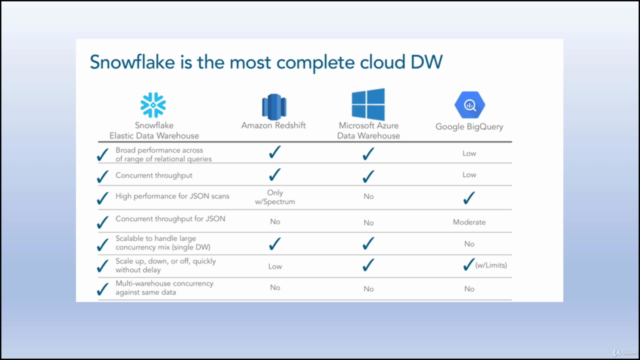Click Snowflake checkmark beside Concurrent throughput for JSON
Viewport: 640px width, 360px height.
click(103, 222)
